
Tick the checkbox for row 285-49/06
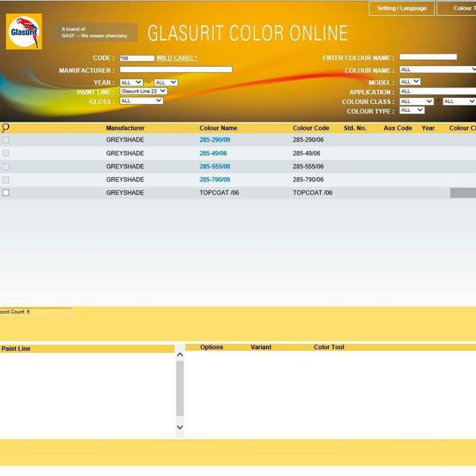[6, 153]
